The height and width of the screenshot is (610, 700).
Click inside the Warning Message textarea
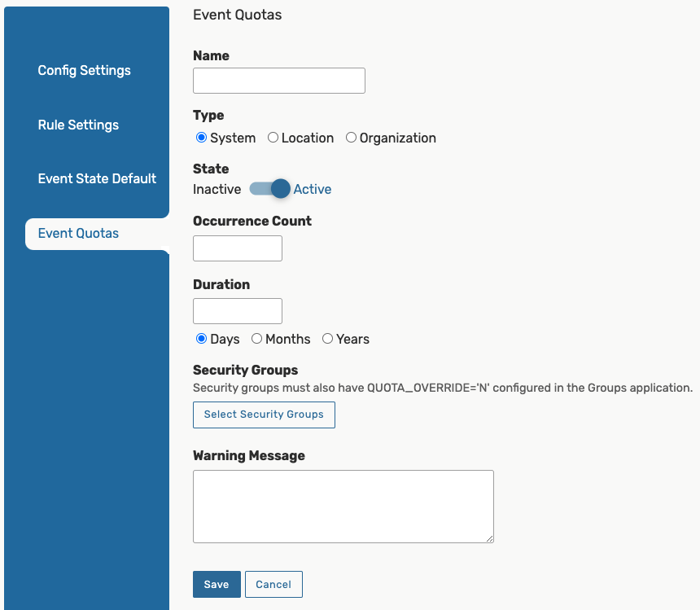[343, 506]
